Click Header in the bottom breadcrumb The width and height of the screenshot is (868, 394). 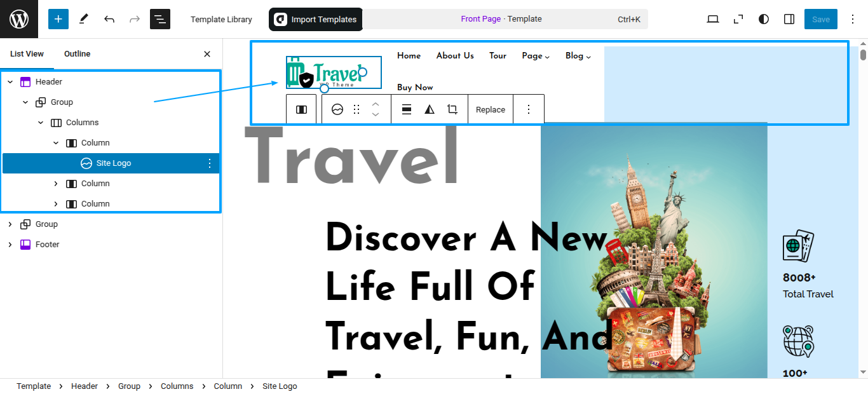click(85, 386)
